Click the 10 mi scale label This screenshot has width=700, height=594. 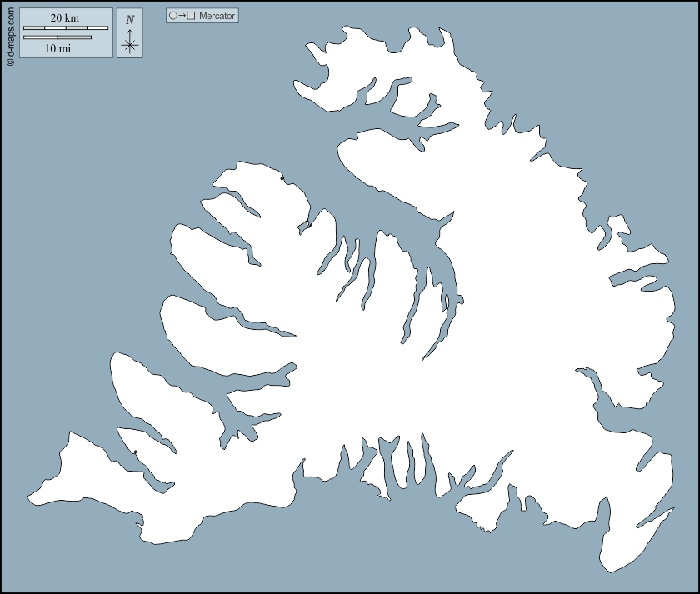57,49
